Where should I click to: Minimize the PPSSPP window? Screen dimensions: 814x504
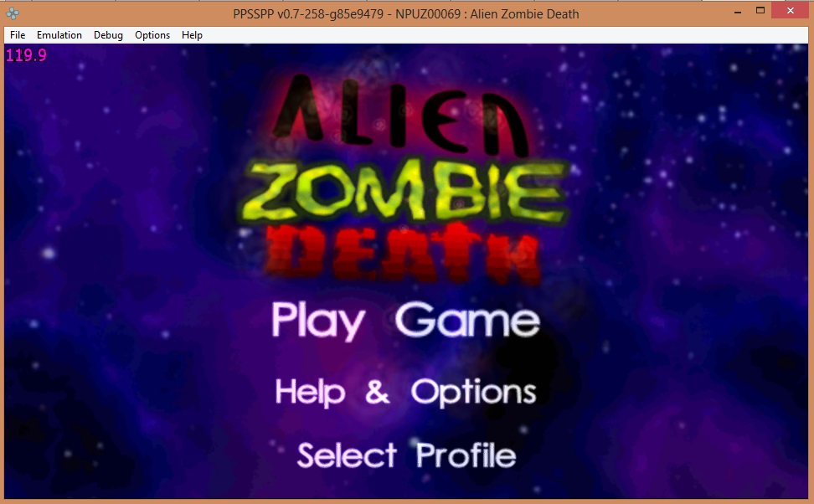[x=737, y=12]
